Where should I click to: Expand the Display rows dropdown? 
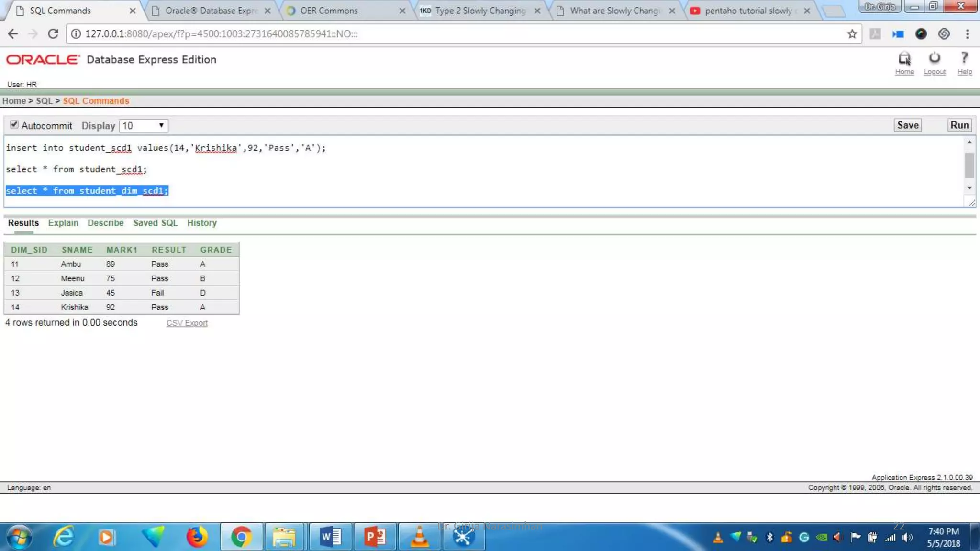[x=143, y=126]
